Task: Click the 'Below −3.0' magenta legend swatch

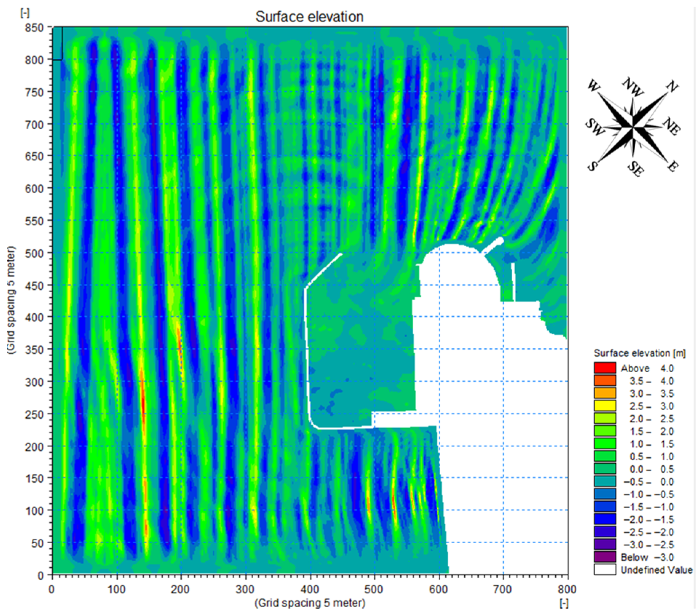Action: 605,557
